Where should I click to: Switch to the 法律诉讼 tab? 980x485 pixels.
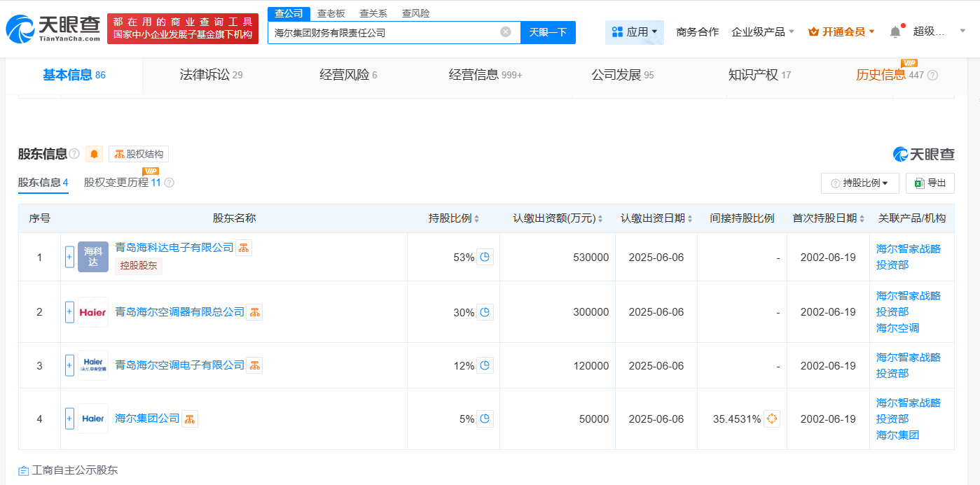211,75
